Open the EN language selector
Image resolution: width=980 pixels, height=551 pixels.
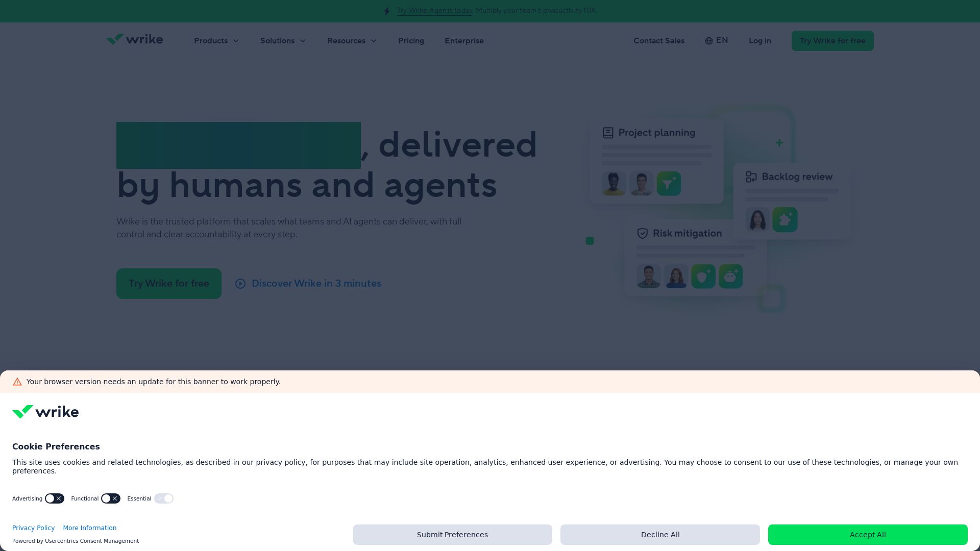[x=717, y=41]
